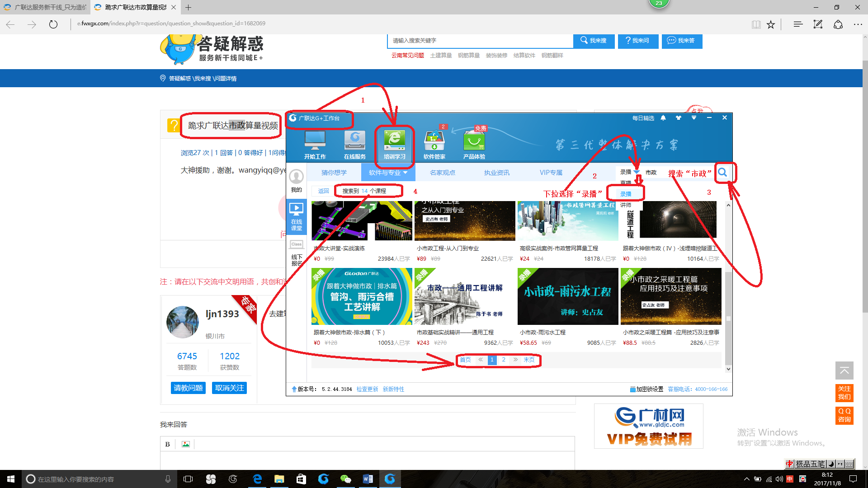Image resolution: width=868 pixels, height=488 pixels.
Task: Open File Explorer from taskbar
Action: pos(279,479)
